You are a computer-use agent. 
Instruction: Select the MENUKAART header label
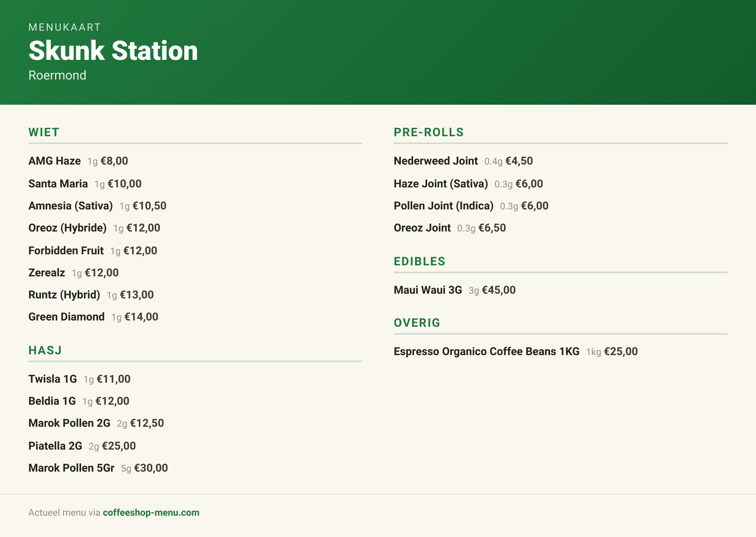65,27
